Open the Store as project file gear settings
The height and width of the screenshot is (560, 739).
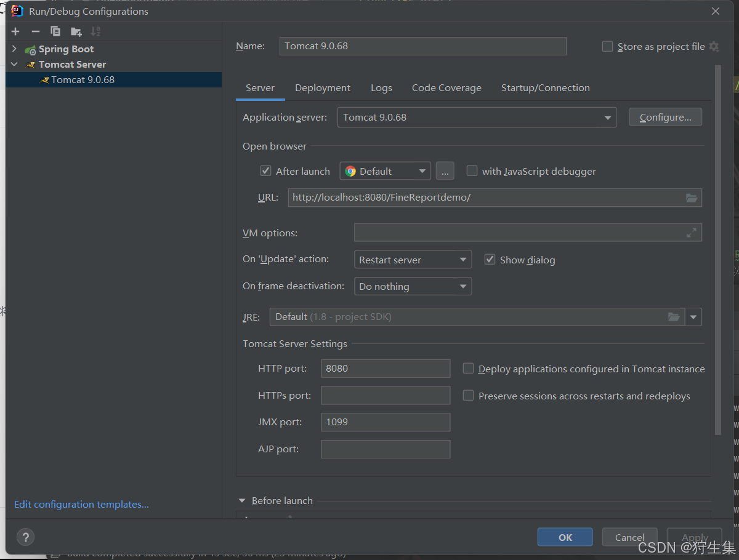point(714,46)
